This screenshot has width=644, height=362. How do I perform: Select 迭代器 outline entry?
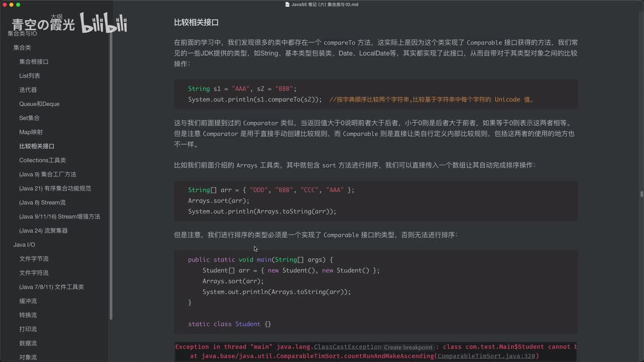[28, 89]
